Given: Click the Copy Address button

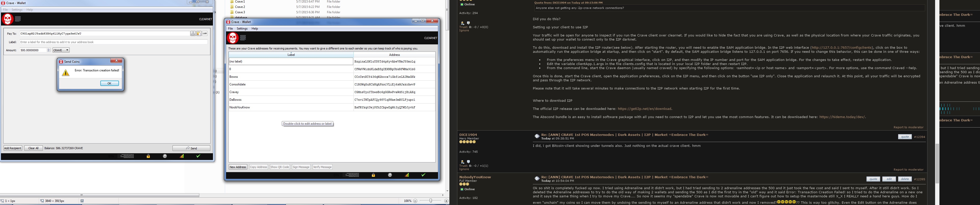Looking at the screenshot, I should [258, 167].
